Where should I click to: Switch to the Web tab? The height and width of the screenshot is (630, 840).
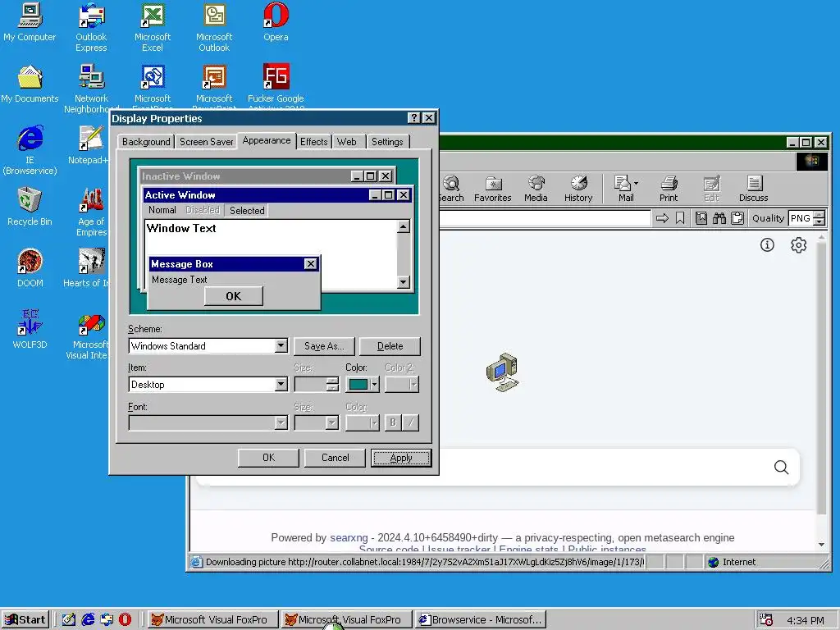pos(347,141)
